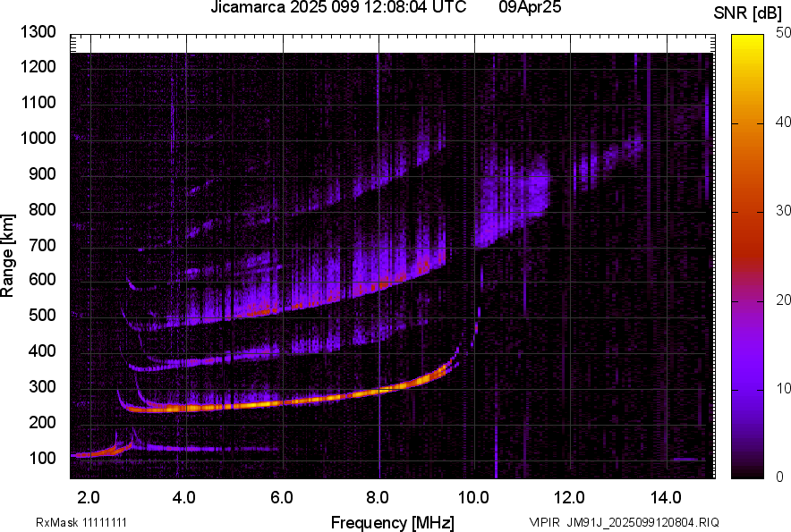Click the frequency tick label '12.0'
791x532 pixels.
click(569, 498)
